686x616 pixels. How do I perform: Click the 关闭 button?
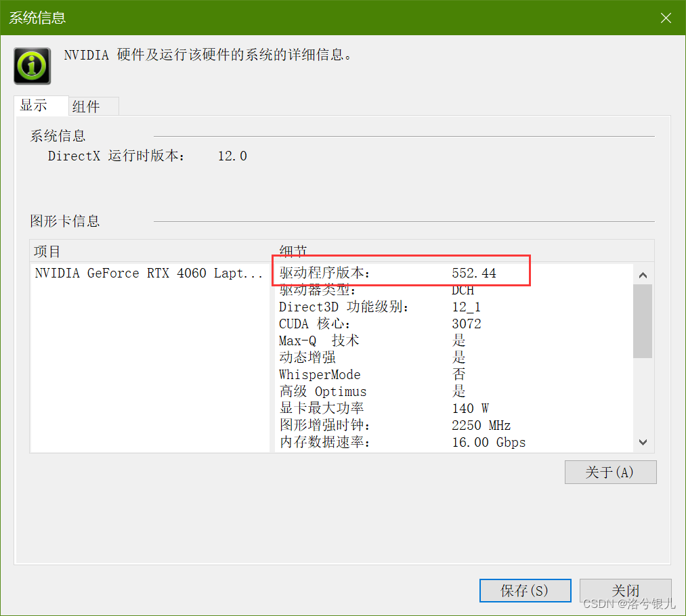click(625, 591)
